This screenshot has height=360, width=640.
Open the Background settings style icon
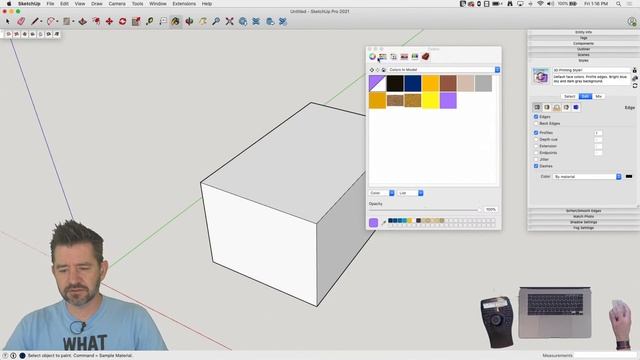pos(557,107)
